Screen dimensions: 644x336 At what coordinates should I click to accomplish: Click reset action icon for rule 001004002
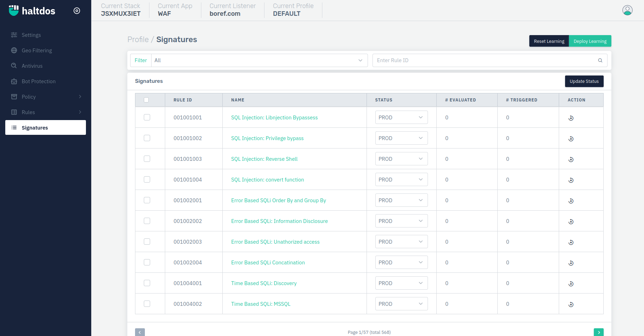tap(571, 304)
